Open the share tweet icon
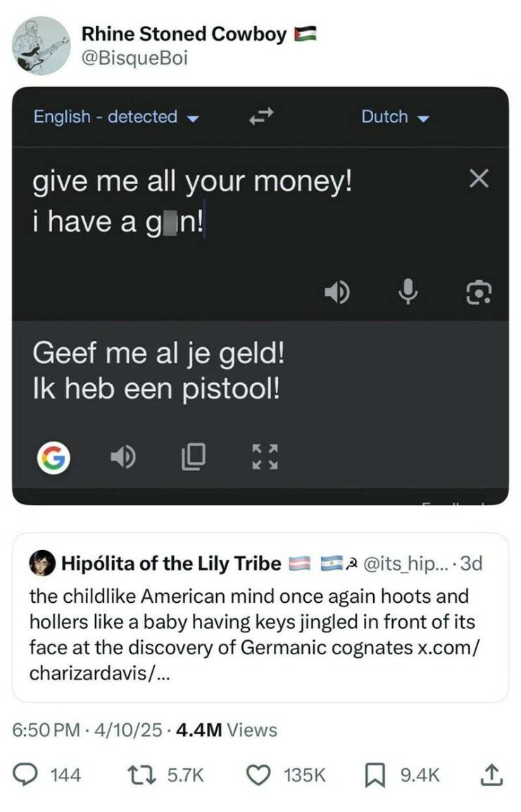The height and width of the screenshot is (812, 521). (492, 775)
